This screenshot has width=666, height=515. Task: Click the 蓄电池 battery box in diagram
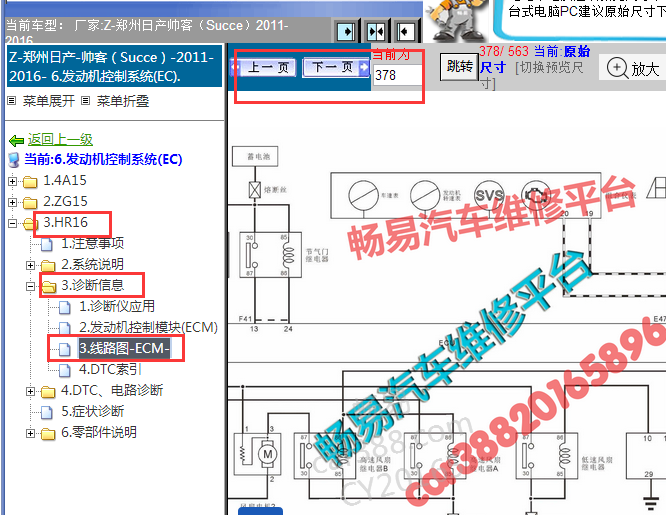pyautogui.click(x=255, y=156)
